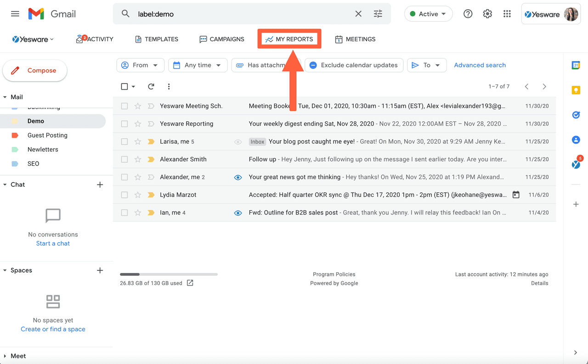Open the From filter dropdown
The height and width of the screenshot is (364, 588).
(140, 65)
